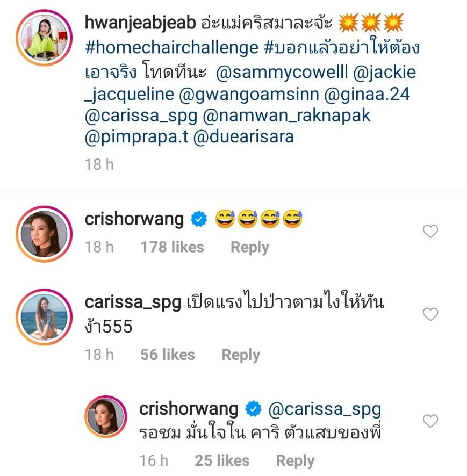View the 56 likes list
467x476 pixels.
point(168,355)
